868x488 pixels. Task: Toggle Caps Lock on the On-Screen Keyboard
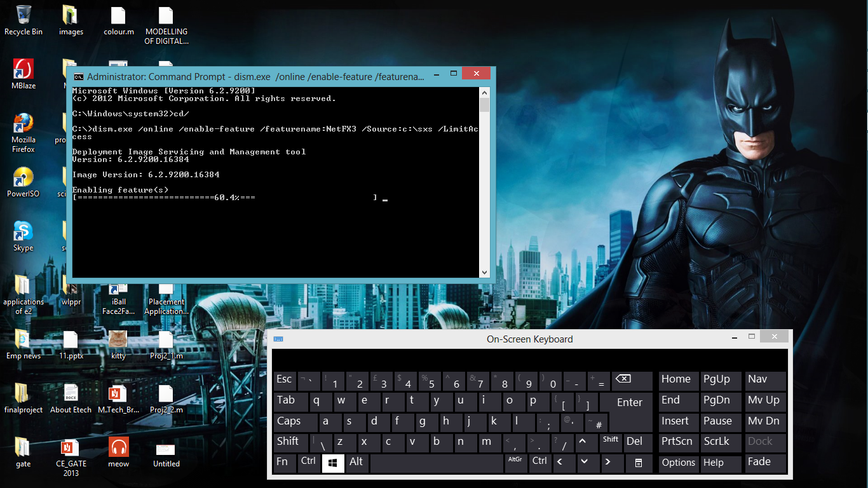click(x=294, y=421)
